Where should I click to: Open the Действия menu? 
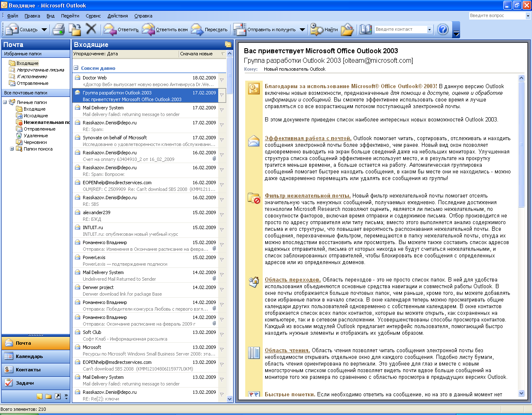[x=118, y=16]
